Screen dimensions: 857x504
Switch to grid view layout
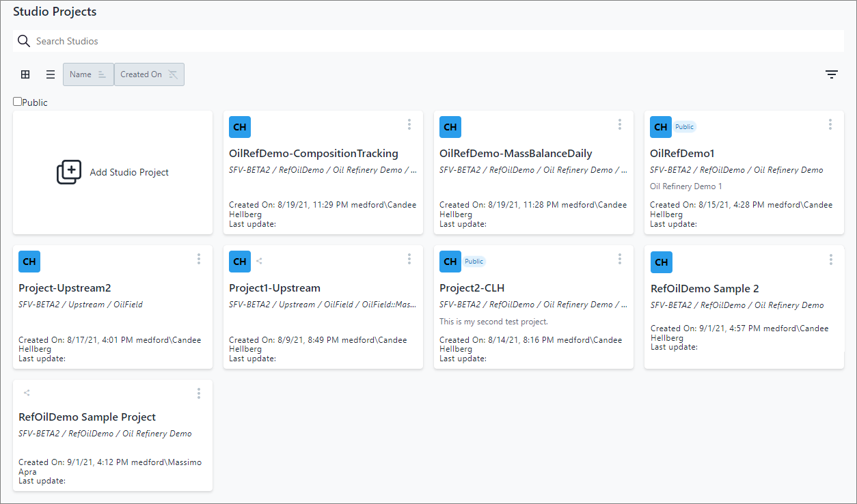pyautogui.click(x=25, y=74)
